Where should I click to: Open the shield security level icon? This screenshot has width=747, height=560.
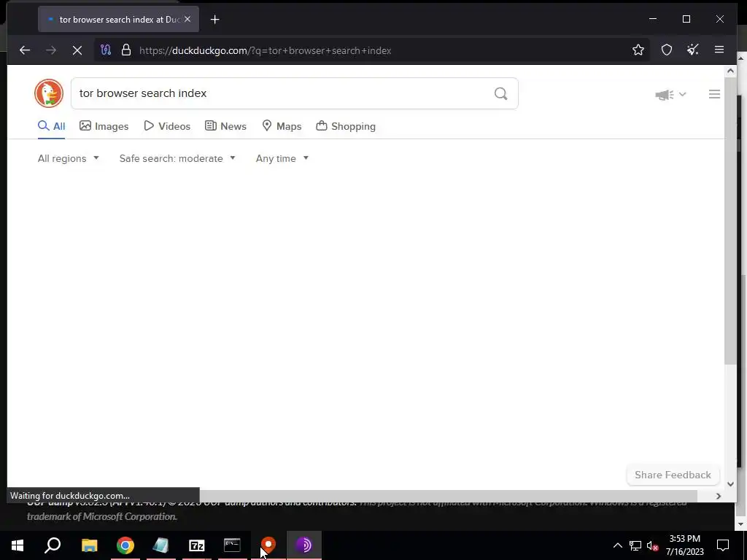coord(667,50)
